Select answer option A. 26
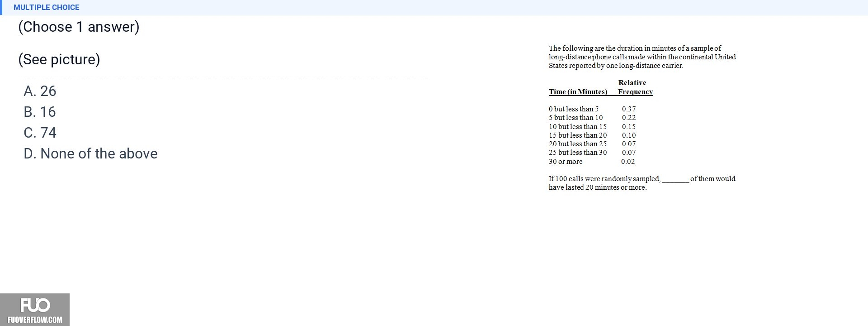This screenshot has width=868, height=326. coord(40,91)
